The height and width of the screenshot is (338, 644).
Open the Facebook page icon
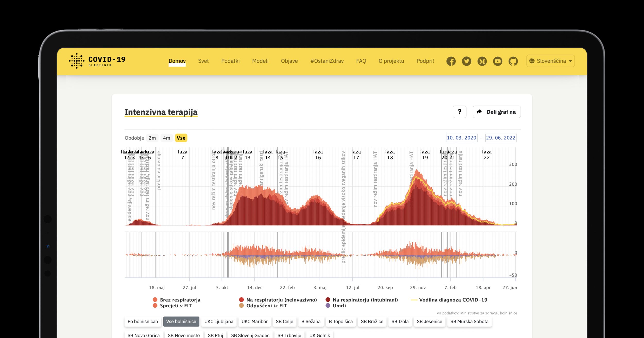[x=451, y=61]
